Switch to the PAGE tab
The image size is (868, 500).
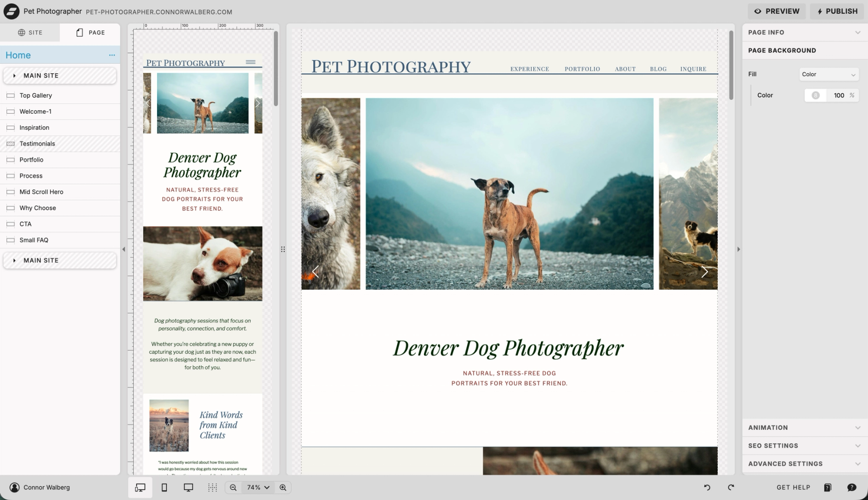(90, 32)
